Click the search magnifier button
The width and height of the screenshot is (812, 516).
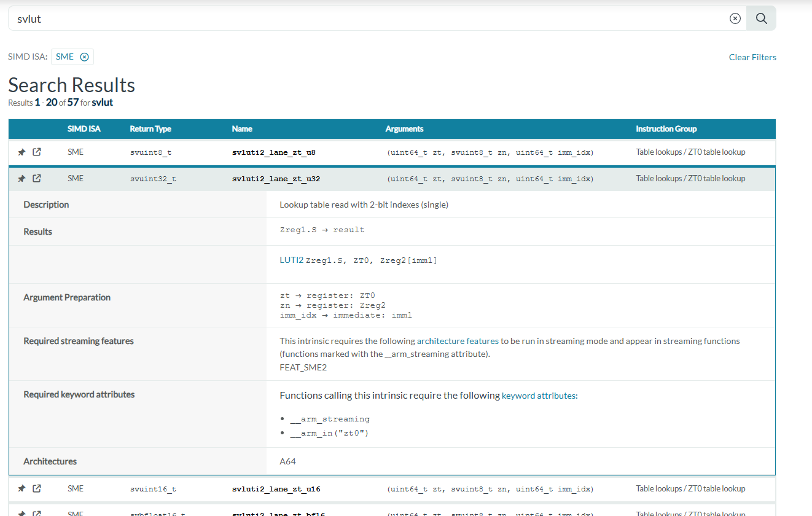[x=761, y=18]
